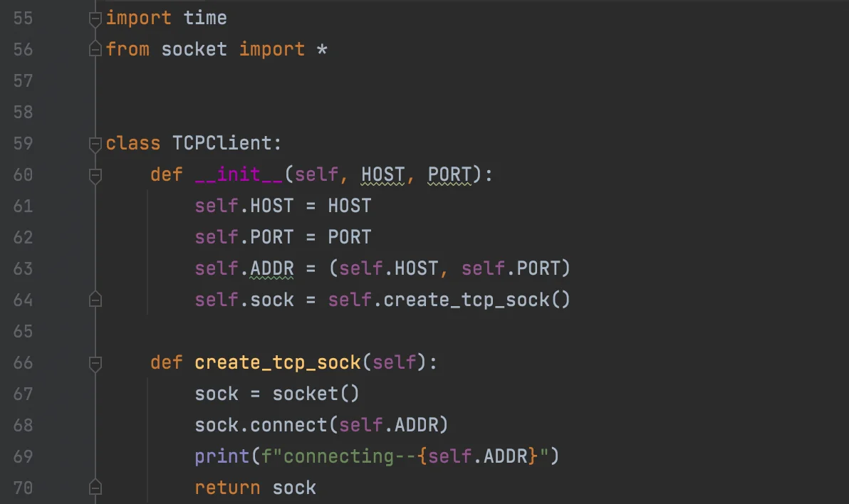Click line number 59 in the gutter
849x504 pixels.
(x=23, y=144)
